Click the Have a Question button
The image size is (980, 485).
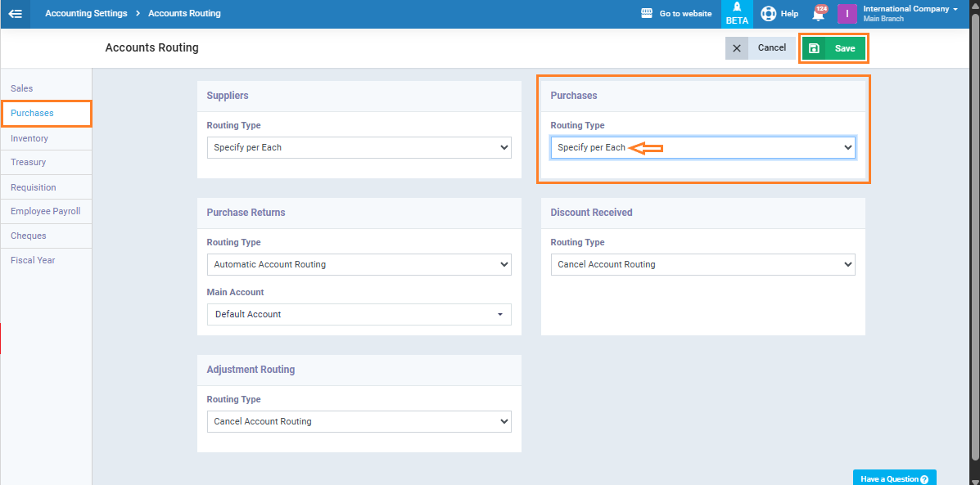[x=894, y=478]
